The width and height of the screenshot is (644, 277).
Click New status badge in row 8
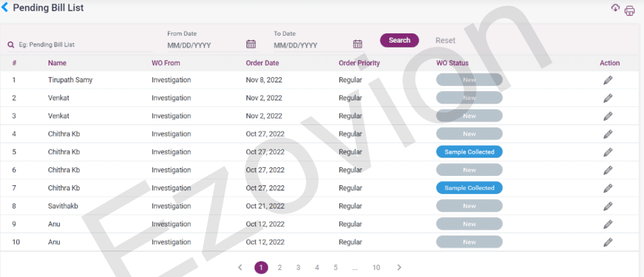coord(469,206)
